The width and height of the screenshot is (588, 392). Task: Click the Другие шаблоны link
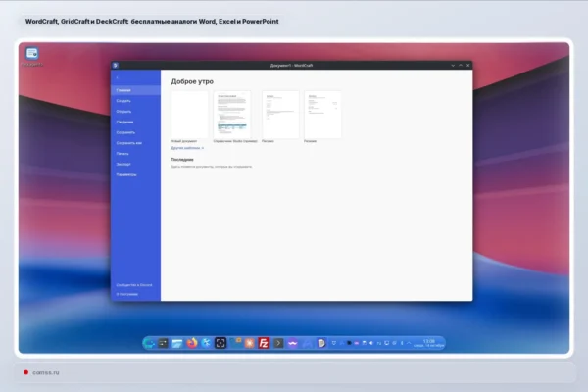(187, 148)
